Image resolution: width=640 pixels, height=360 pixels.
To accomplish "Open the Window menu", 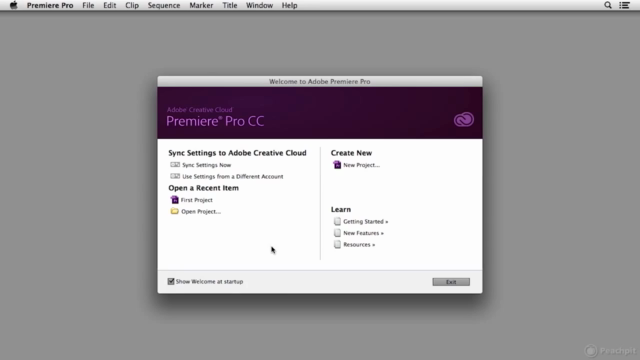I will click(259, 5).
